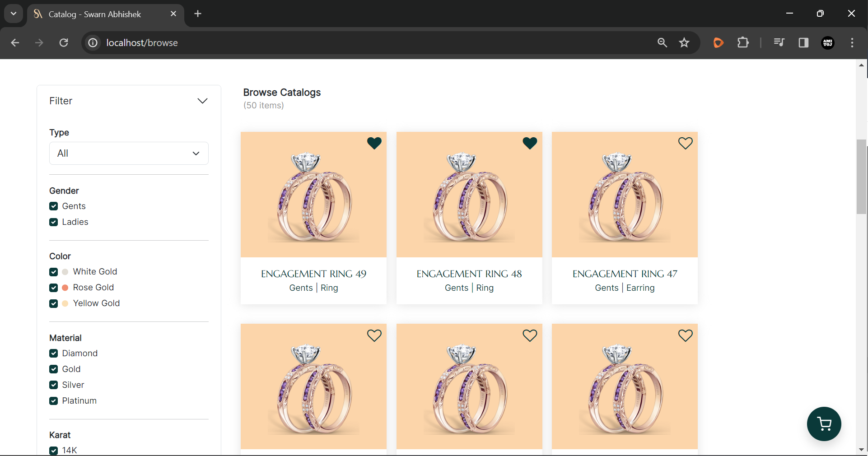Uncheck the 14K karat filter
Screen dimensions: 868x456
54,451
